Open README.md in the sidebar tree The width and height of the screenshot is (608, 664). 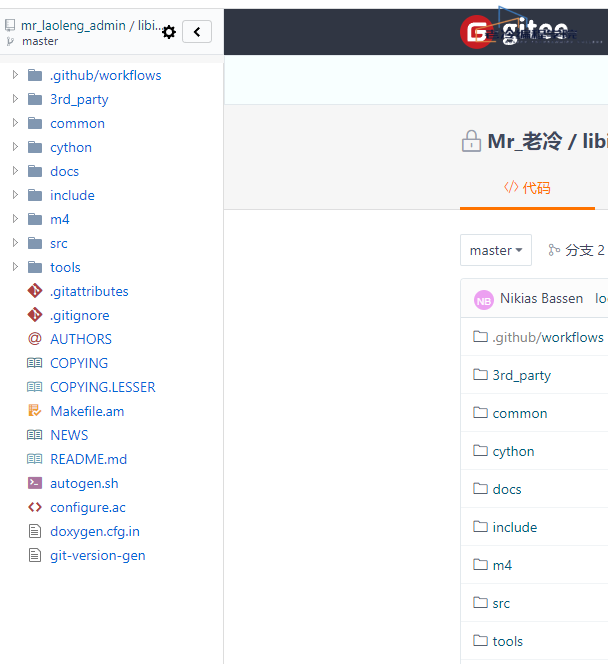click(88, 459)
